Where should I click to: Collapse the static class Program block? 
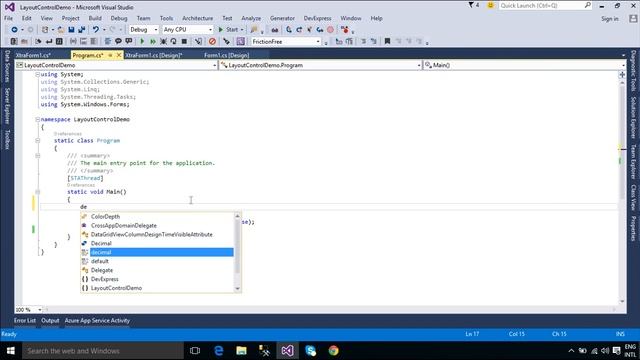pyautogui.click(x=38, y=140)
